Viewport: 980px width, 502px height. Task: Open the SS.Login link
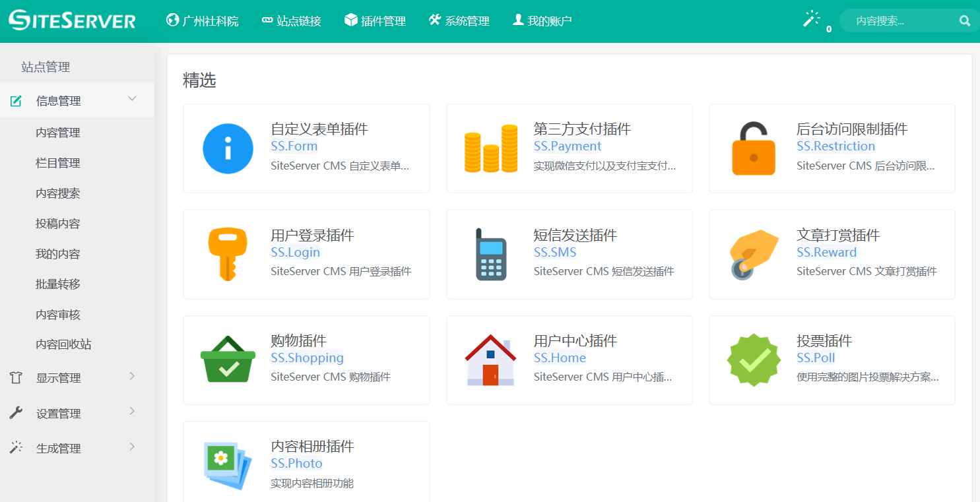pos(295,253)
